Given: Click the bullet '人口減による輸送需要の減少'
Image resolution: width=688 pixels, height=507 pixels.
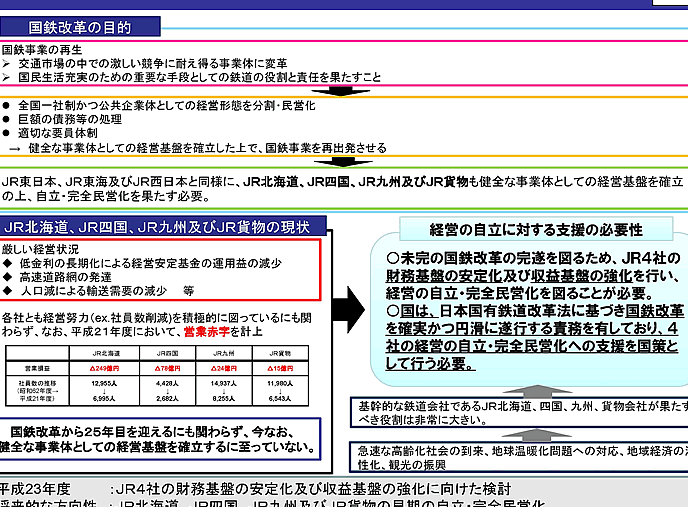Looking at the screenshot, I should [x=94, y=291].
